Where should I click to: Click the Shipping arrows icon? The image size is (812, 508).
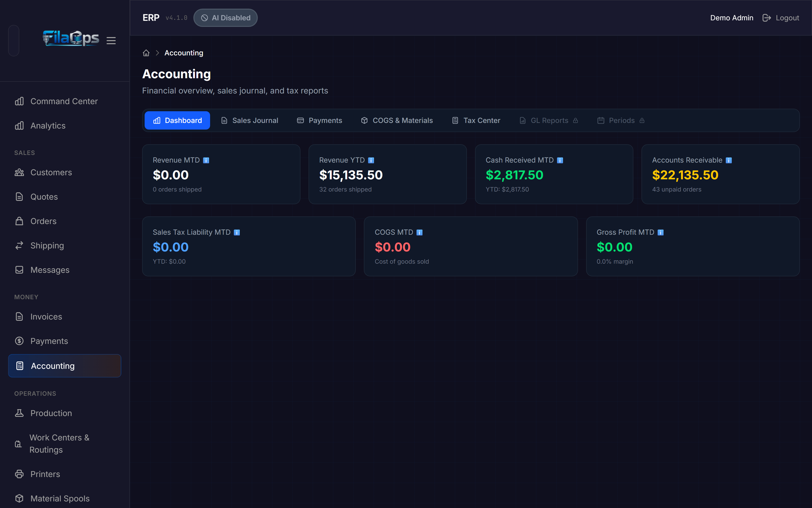click(x=20, y=246)
